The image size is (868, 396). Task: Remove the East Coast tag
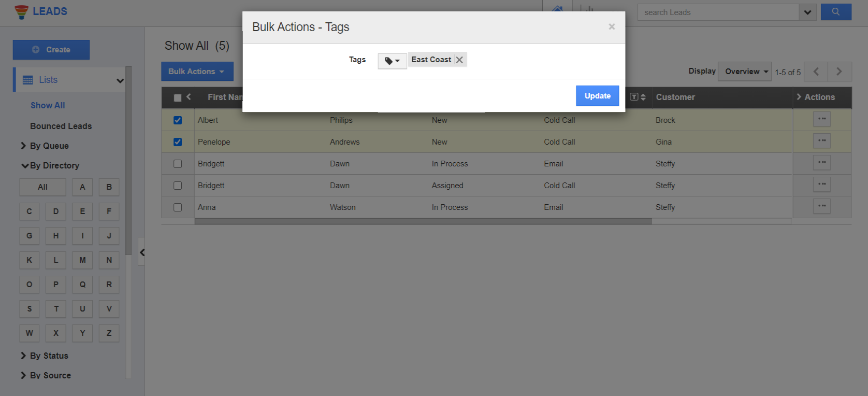coord(459,60)
